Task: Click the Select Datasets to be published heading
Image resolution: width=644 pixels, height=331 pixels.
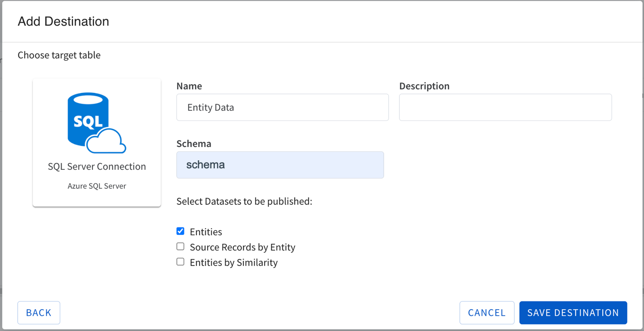Action: [244, 201]
